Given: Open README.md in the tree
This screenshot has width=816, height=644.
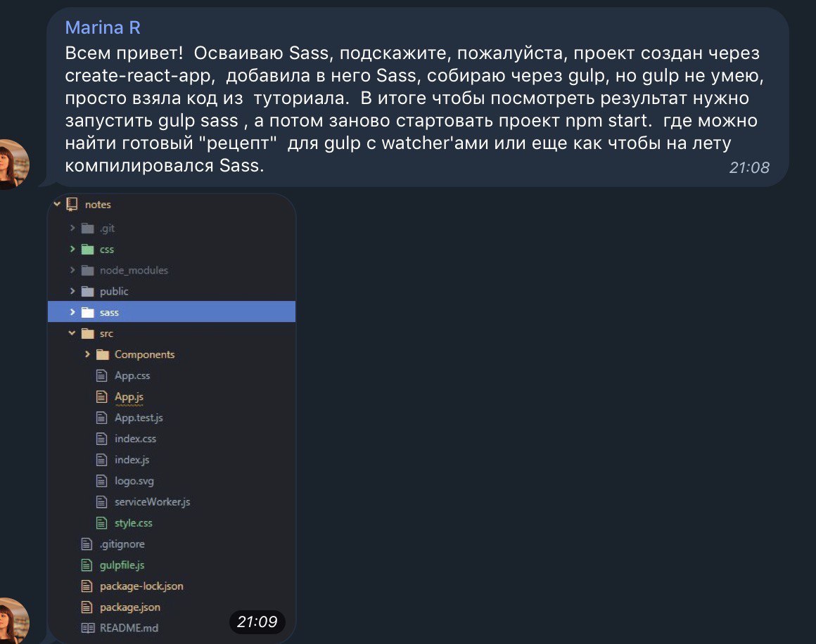Looking at the screenshot, I should (129, 628).
